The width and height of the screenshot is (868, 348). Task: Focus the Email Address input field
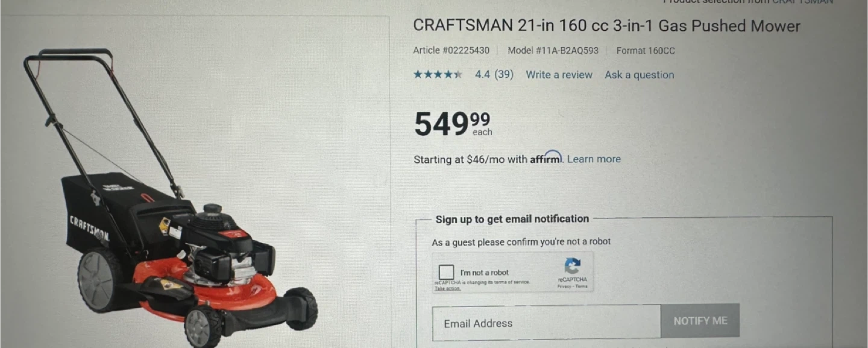pos(547,323)
